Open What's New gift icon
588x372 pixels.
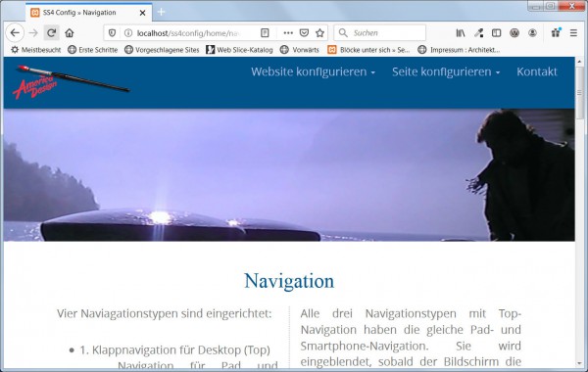pyautogui.click(x=556, y=33)
